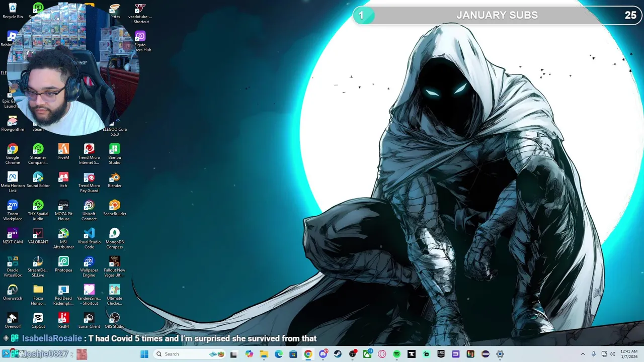Viewport: 644px width, 362px height.
Task: Click the taskbar Search box
Action: (189, 354)
